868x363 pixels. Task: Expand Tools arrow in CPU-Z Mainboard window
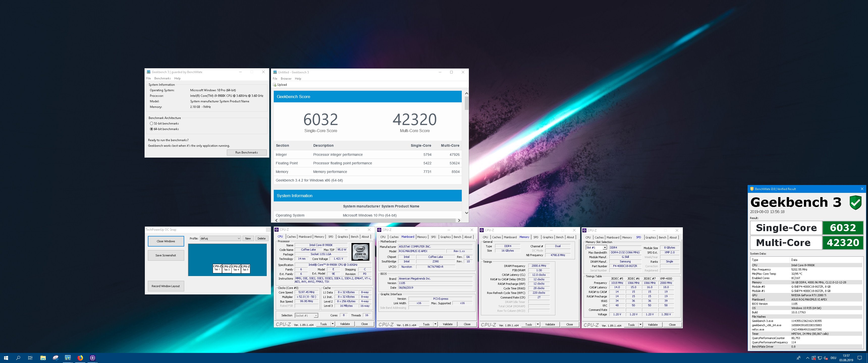(435, 324)
